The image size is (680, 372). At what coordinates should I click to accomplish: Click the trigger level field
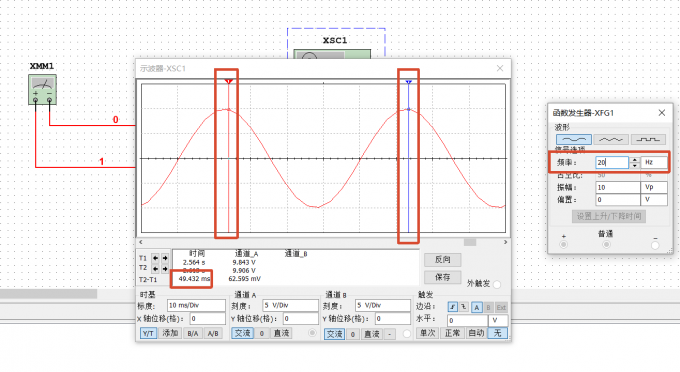tap(467, 320)
